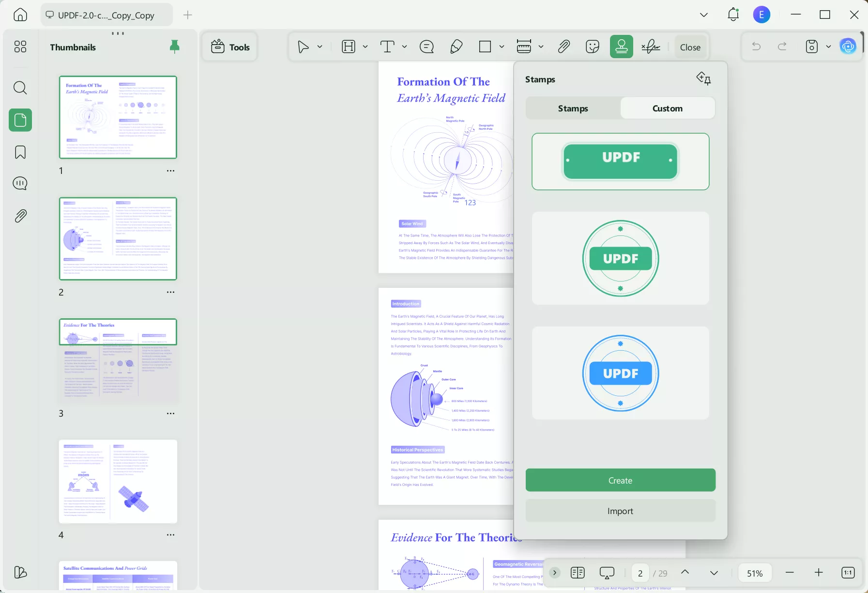The height and width of the screenshot is (593, 868).
Task: Select the green circular UPDF stamp
Action: coord(621,258)
